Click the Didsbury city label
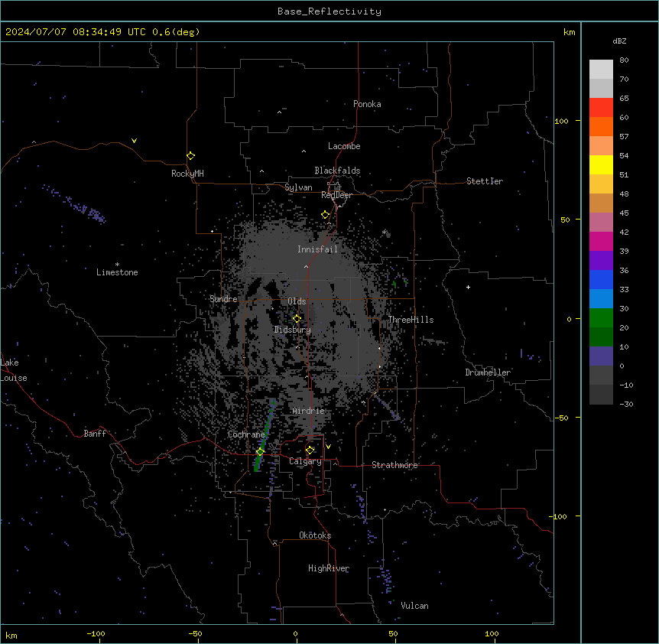 pos(293,330)
